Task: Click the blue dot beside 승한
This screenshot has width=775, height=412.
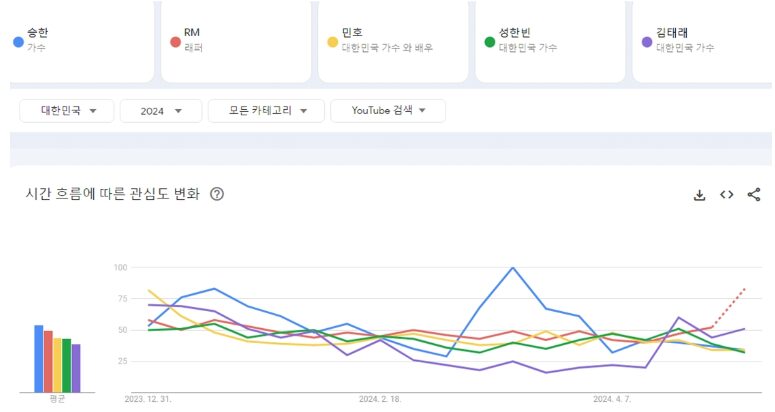Action: [x=18, y=42]
